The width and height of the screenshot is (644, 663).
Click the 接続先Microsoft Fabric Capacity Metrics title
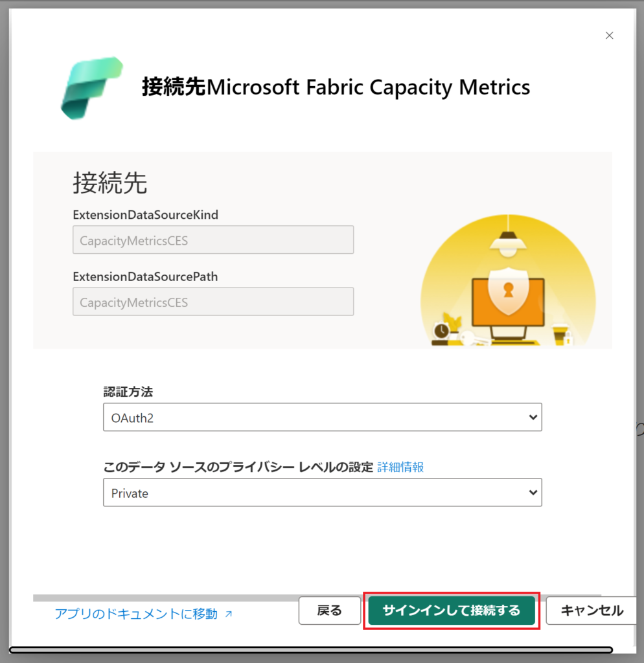[x=336, y=87]
